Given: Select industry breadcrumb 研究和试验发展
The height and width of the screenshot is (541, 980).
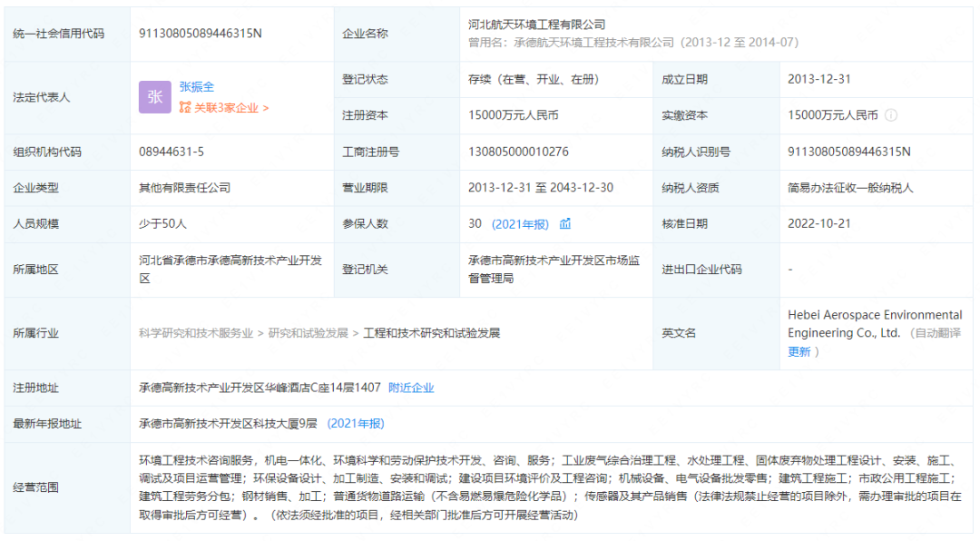Looking at the screenshot, I should [309, 333].
